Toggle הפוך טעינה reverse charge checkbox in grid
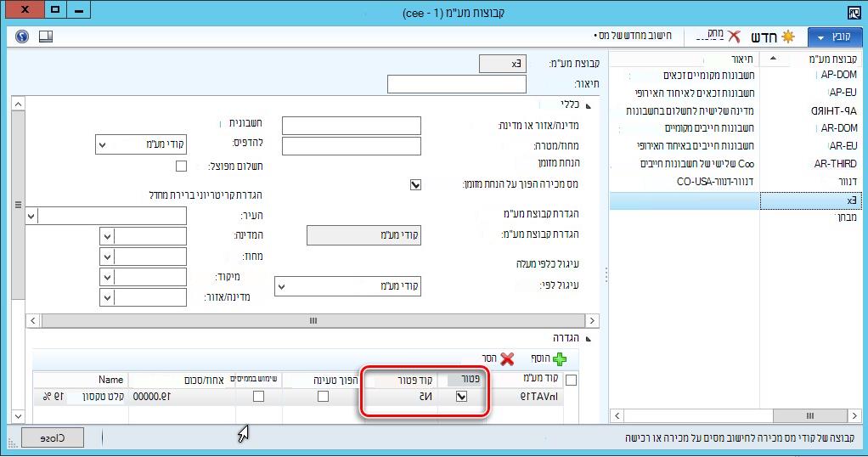Screen dimensions: 868x457 tap(324, 396)
